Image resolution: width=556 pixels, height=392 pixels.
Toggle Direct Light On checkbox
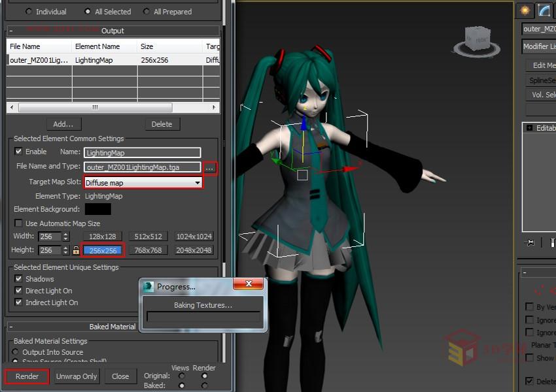pyautogui.click(x=18, y=291)
